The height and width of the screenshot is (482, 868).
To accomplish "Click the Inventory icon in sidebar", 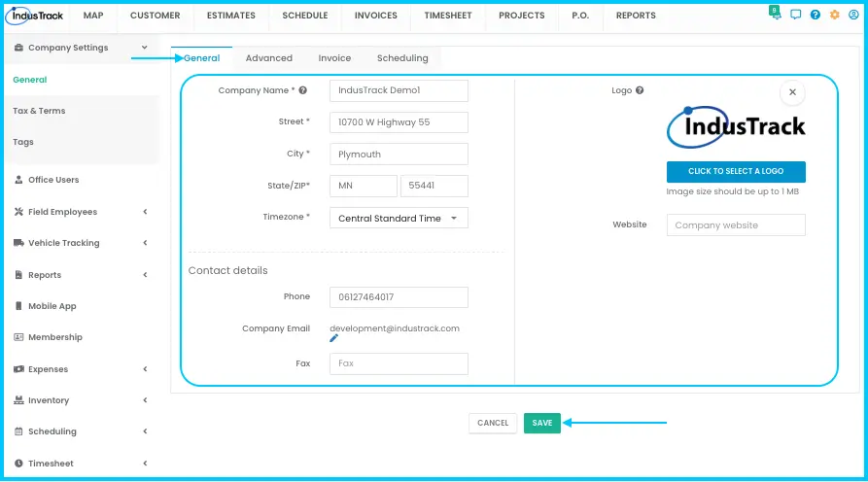I will tap(18, 400).
